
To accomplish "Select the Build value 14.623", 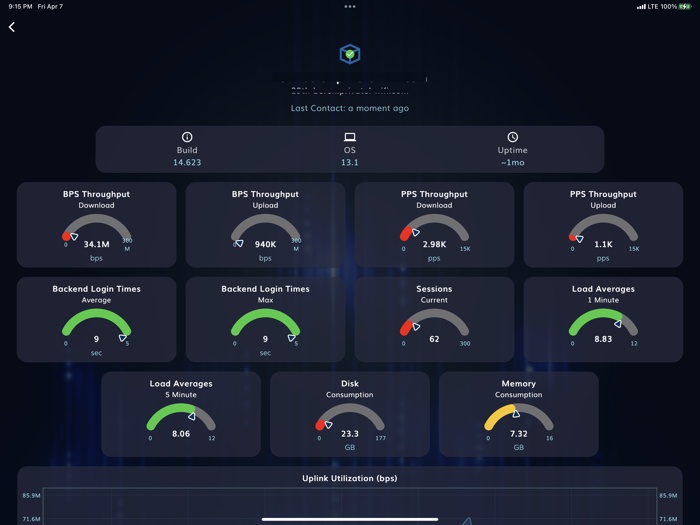I will 187,162.
